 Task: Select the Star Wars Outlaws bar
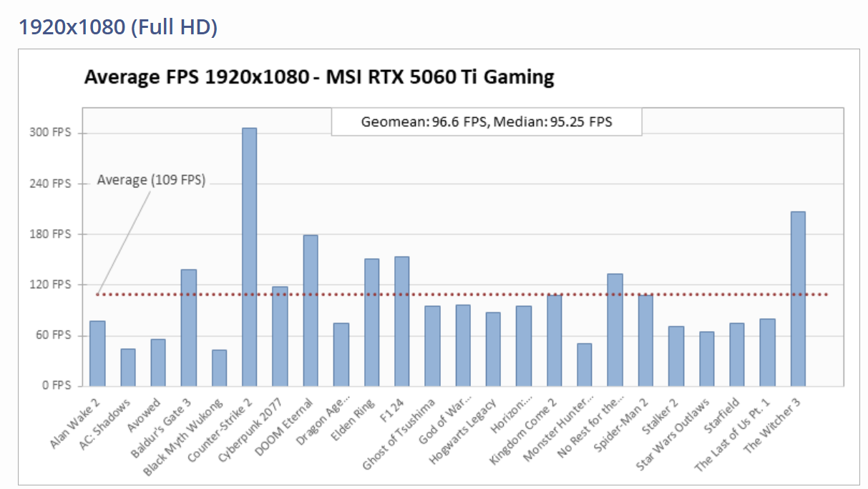[706, 359]
